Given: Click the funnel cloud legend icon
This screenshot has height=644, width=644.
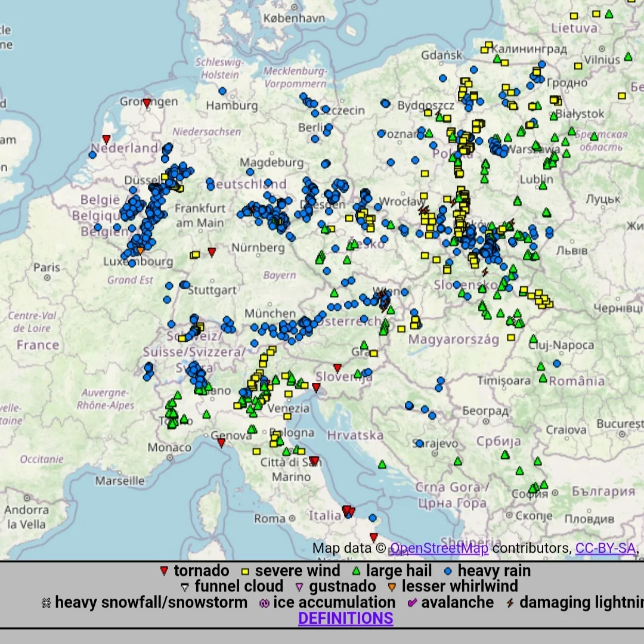Looking at the screenshot, I should pyautogui.click(x=184, y=587).
